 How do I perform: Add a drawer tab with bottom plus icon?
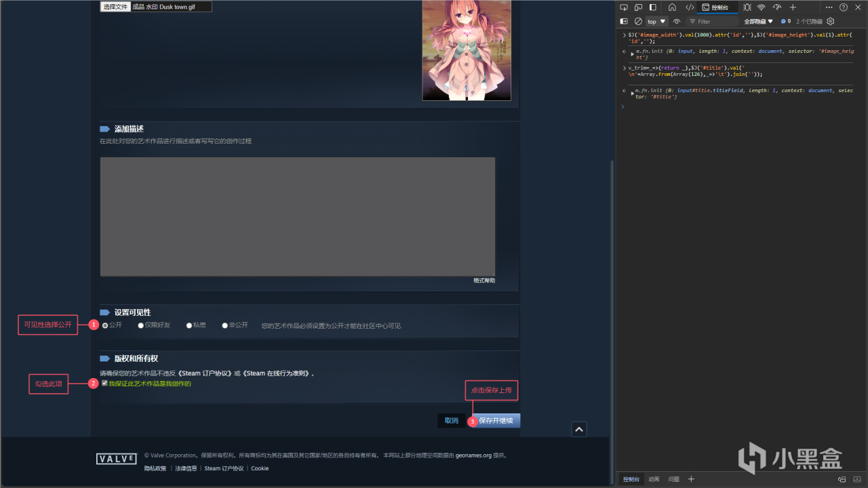click(691, 479)
